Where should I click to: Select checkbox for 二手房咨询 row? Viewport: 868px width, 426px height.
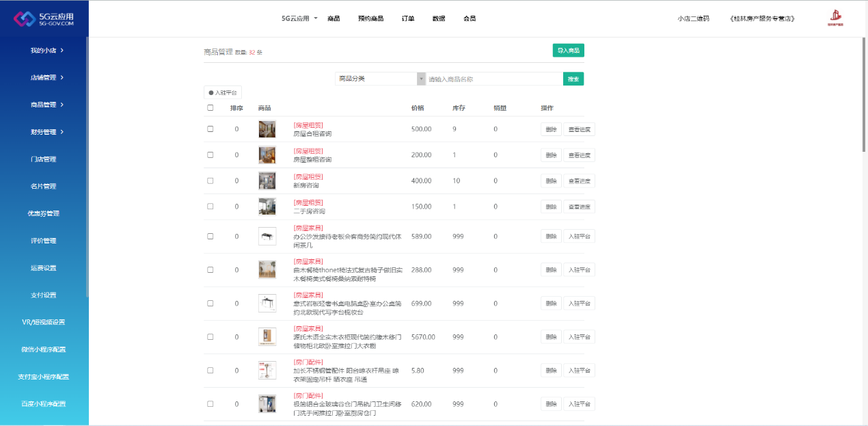click(x=211, y=207)
